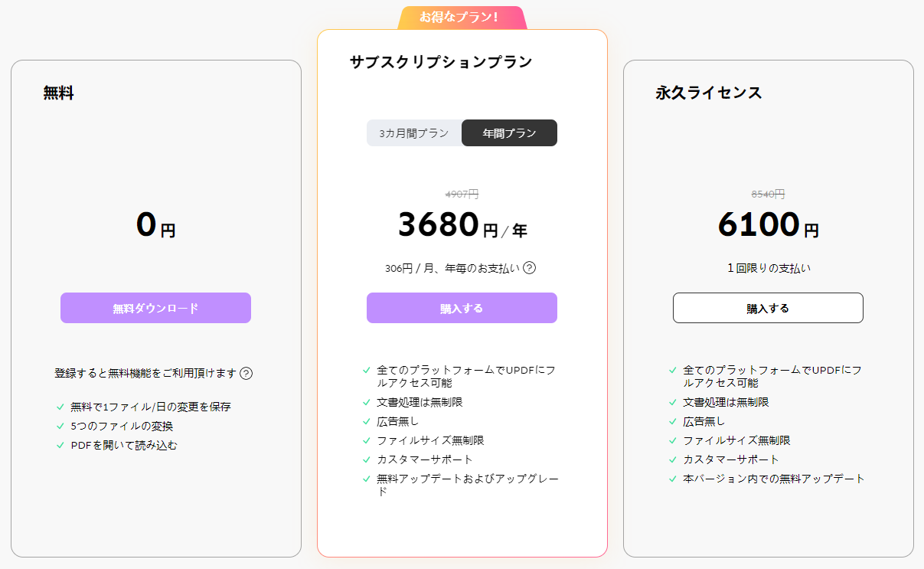This screenshot has width=924, height=569.
Task: Click checkmark icon next to 広告無し in subscription plan
Action: (x=367, y=421)
